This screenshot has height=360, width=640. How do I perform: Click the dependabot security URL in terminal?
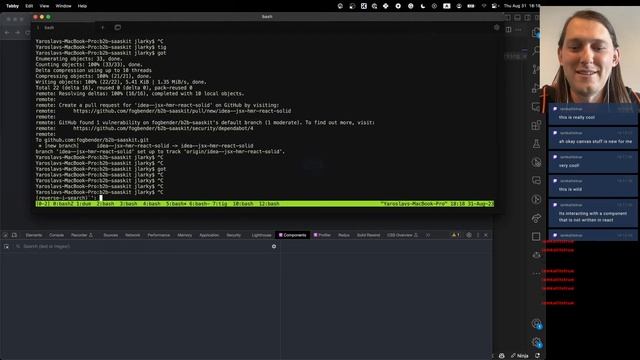click(x=163, y=128)
